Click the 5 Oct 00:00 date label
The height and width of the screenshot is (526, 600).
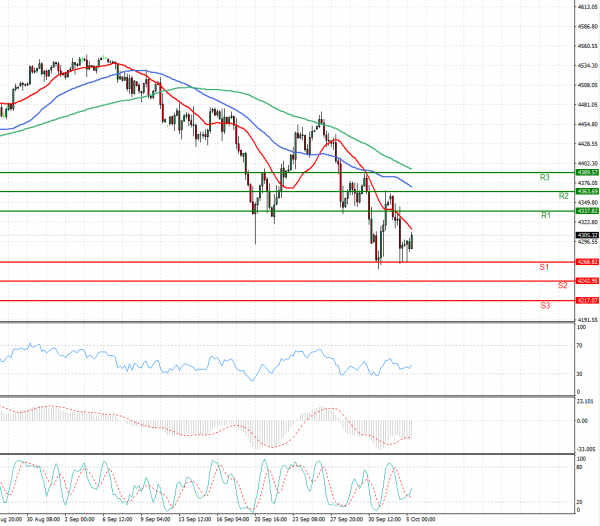point(421,519)
